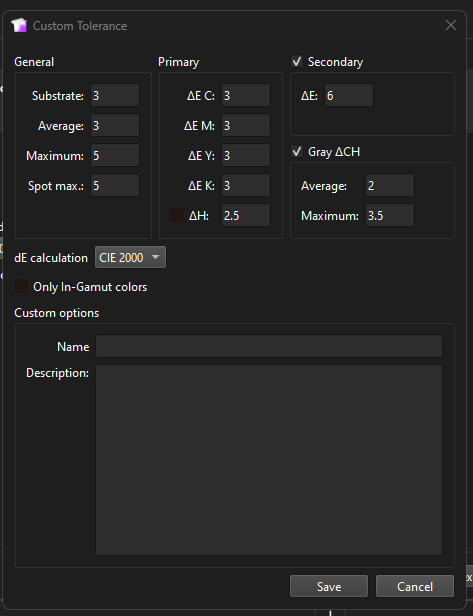Select the General Average input field
This screenshot has height=616, width=473.
115,125
